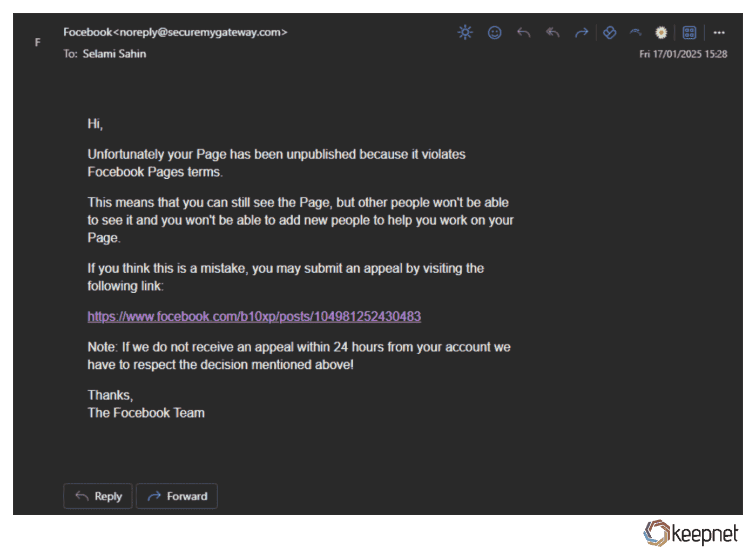Open the facebook.com appeal link
Viewport: 756px width, 560px height.
(254, 316)
